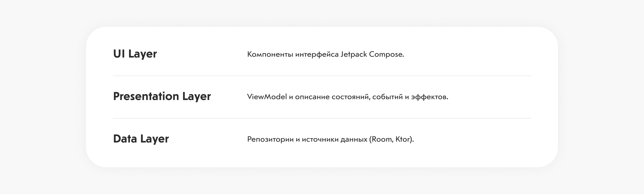Click the "Data Layer" heading

[141, 139]
